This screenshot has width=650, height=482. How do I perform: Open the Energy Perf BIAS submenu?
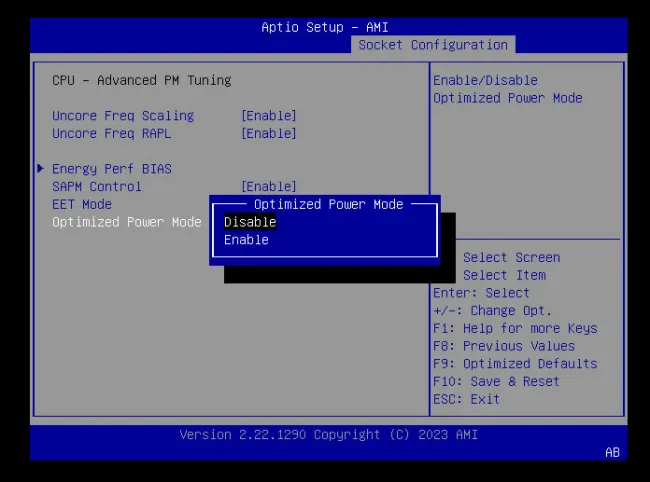111,169
